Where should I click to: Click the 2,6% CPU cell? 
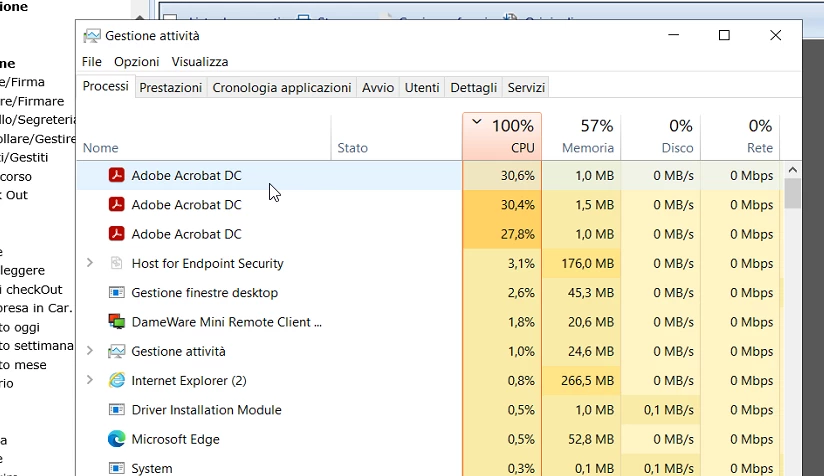(502, 293)
